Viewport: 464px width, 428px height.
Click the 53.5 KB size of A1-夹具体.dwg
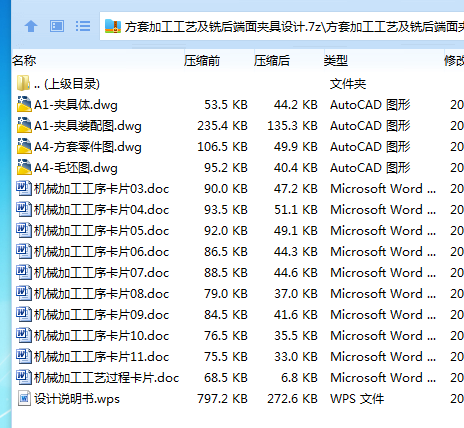click(x=226, y=105)
